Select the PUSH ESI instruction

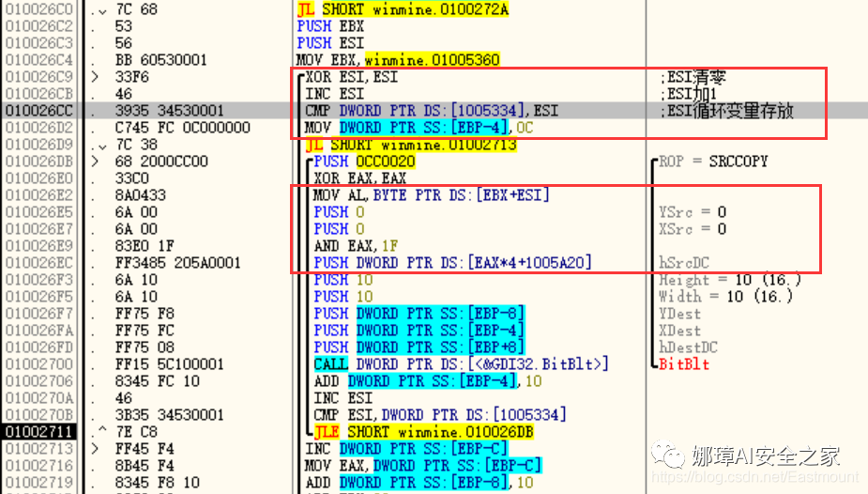pos(330,43)
